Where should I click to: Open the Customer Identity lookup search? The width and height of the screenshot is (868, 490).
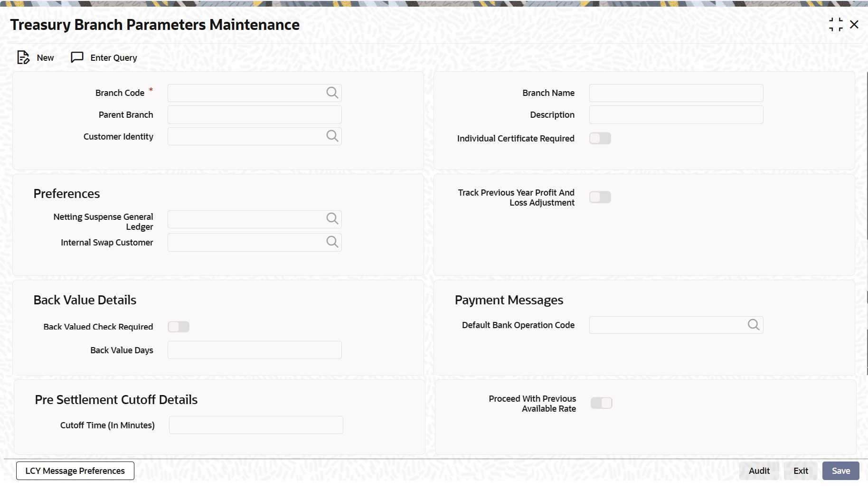[332, 136]
